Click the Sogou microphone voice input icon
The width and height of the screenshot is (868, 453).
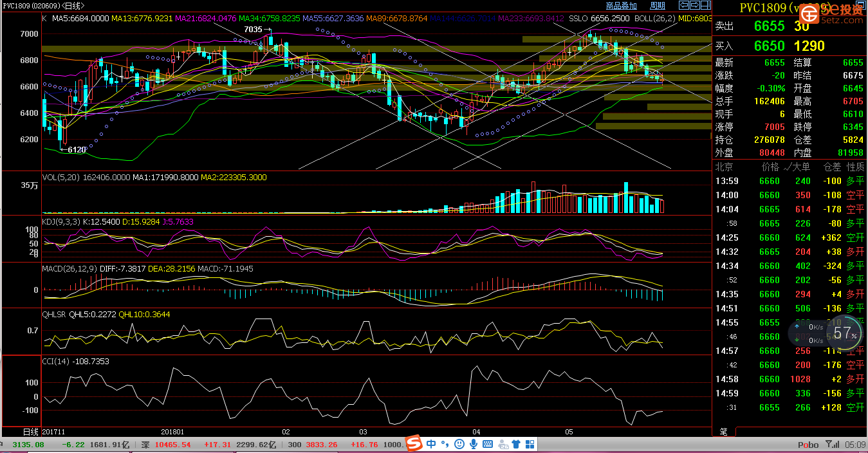474,444
